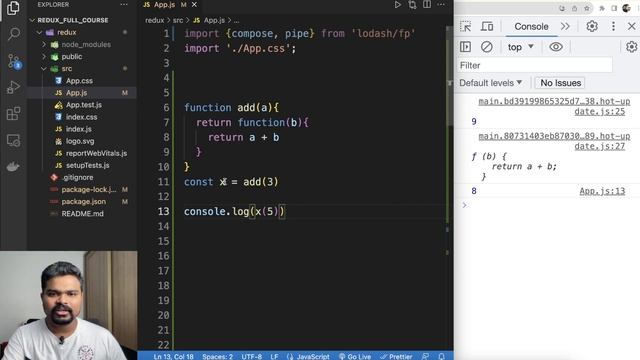Change indentation via Spaces: 2

(x=217, y=356)
